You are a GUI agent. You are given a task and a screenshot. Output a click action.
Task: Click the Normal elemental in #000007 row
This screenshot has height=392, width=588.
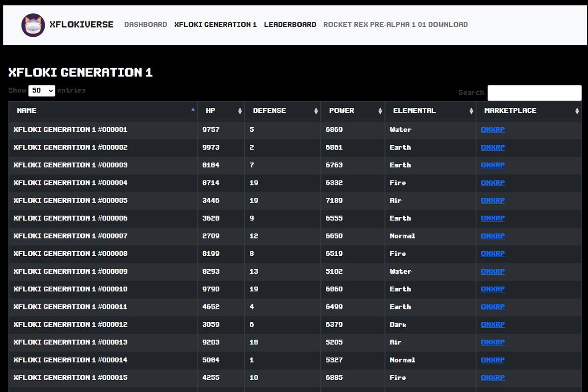(x=402, y=236)
